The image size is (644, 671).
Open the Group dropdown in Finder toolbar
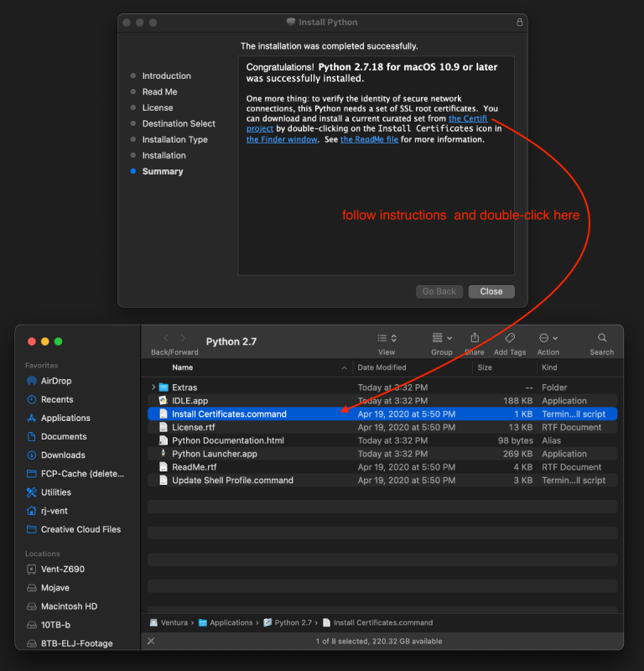click(442, 338)
